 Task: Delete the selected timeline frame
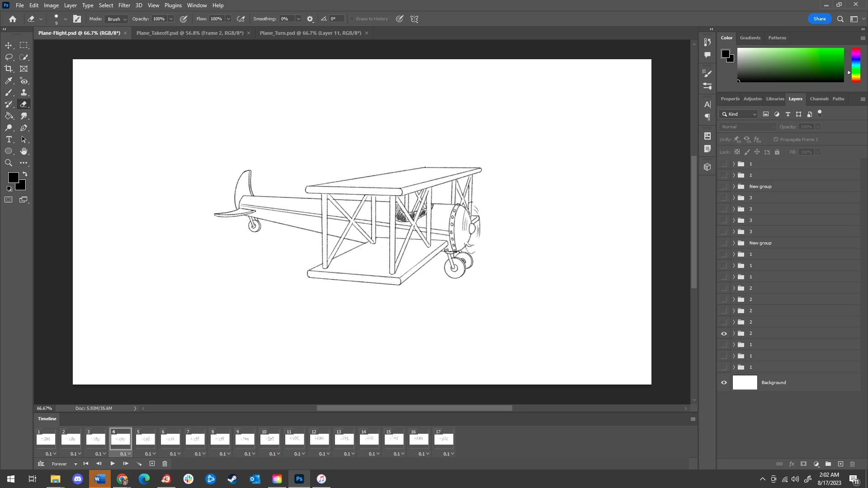165,464
